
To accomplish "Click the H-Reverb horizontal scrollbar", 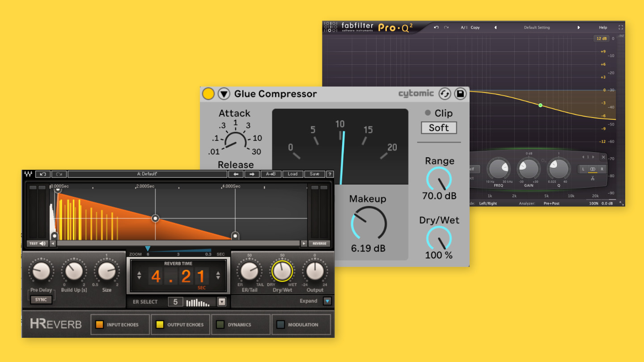I will click(x=178, y=244).
